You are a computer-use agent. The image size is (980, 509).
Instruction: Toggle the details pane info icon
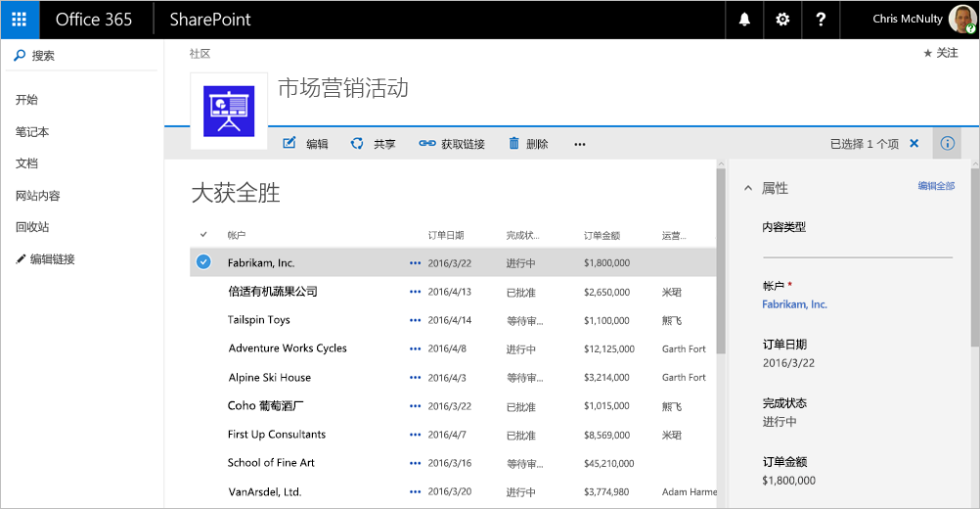pyautogui.click(x=947, y=144)
